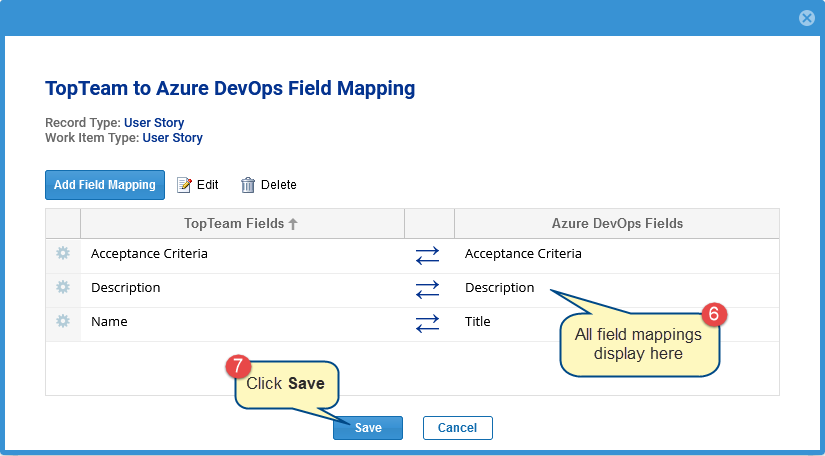The image size is (825, 456).
Task: Open gear icon for Name row
Action: [x=63, y=321]
